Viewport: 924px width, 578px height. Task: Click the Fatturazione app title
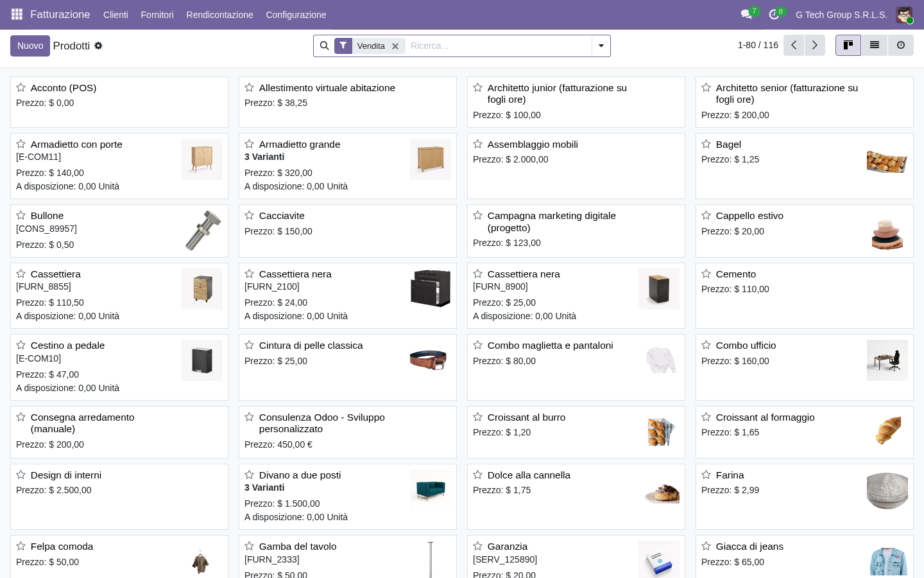coord(60,14)
